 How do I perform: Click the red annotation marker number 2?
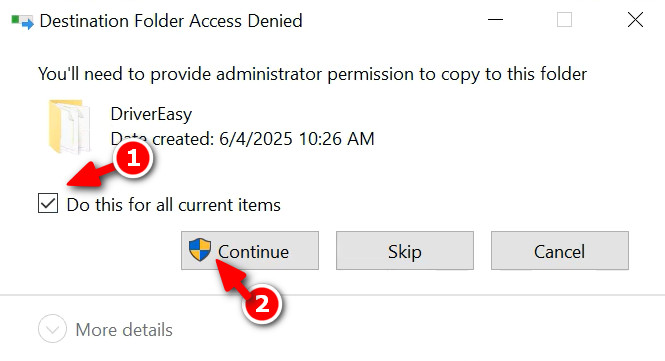point(262,304)
